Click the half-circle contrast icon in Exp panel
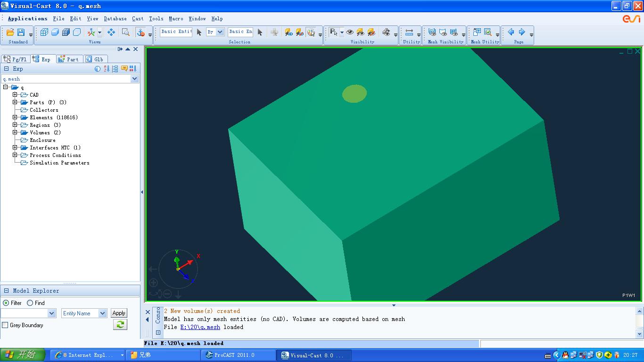644x362 pixels. [98, 69]
